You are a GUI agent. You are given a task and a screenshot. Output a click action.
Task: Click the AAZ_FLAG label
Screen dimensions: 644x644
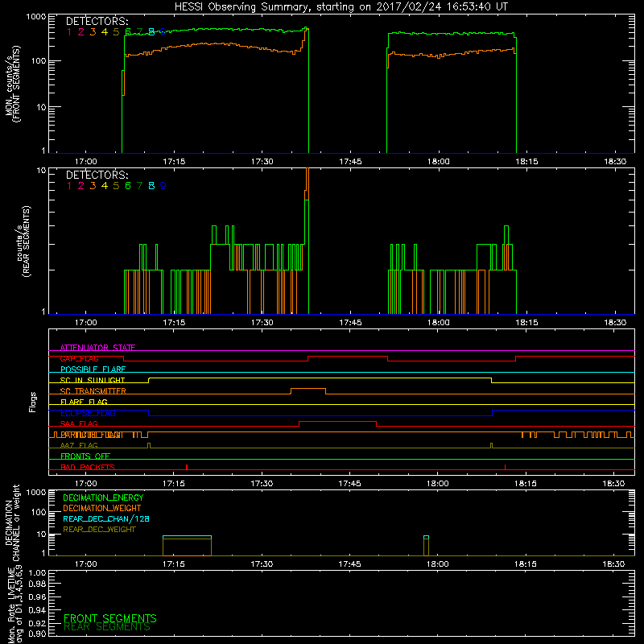79,446
